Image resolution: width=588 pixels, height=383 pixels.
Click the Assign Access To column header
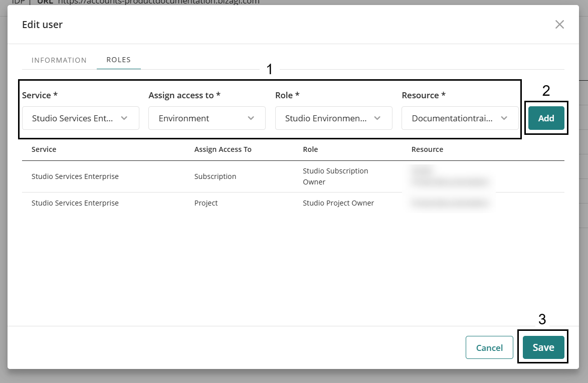pyautogui.click(x=223, y=149)
